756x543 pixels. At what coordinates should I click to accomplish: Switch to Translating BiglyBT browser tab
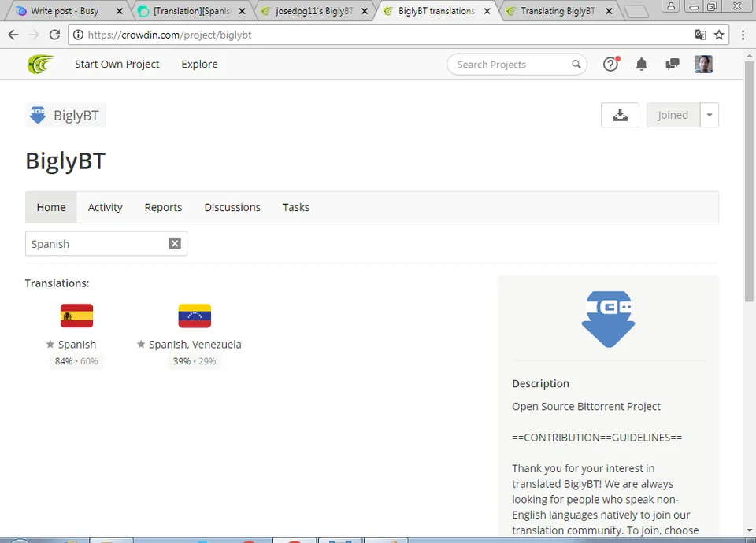[x=558, y=11]
